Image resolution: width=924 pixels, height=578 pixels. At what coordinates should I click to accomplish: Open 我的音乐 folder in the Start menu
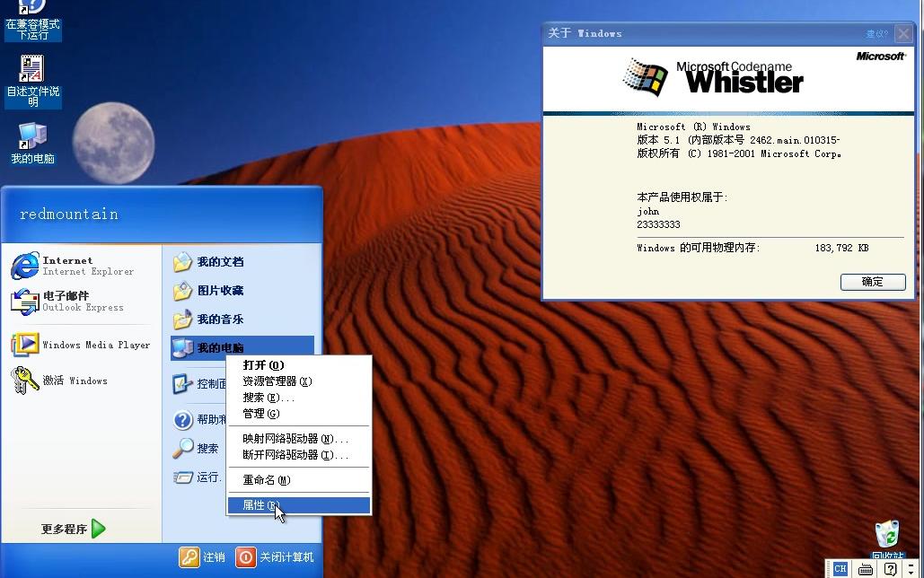(x=242, y=320)
